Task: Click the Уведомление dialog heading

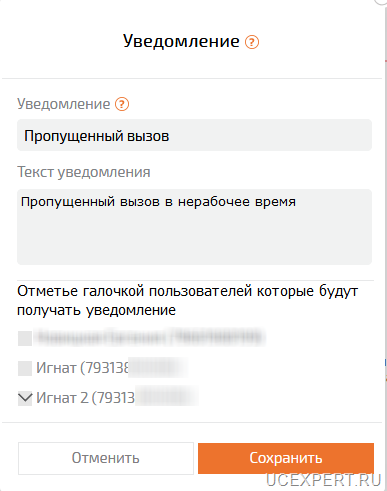Action: pyautogui.click(x=181, y=42)
